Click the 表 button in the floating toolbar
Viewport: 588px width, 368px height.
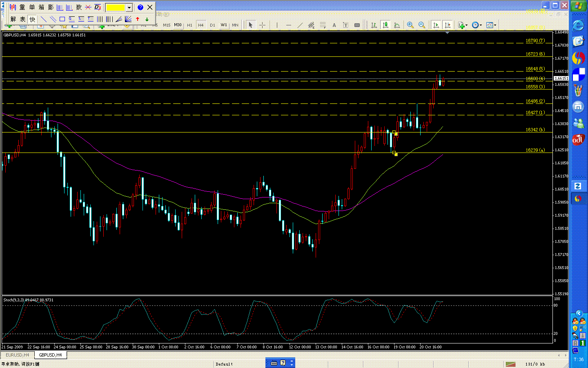pos(22,19)
